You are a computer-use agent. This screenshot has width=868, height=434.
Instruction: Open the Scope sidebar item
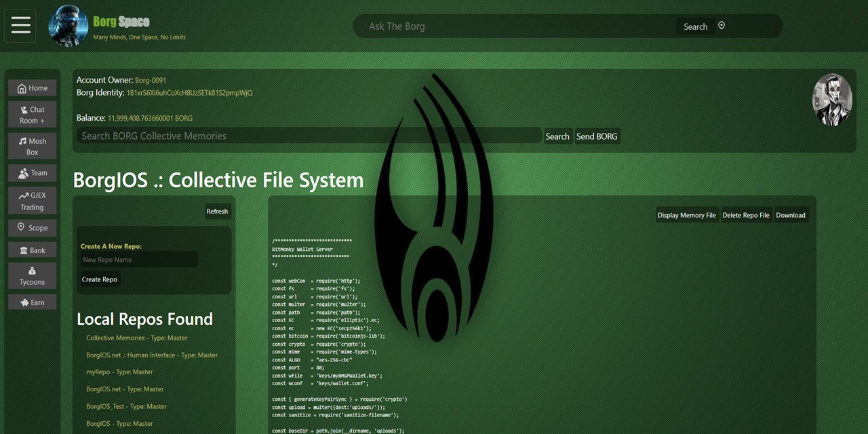click(x=33, y=228)
